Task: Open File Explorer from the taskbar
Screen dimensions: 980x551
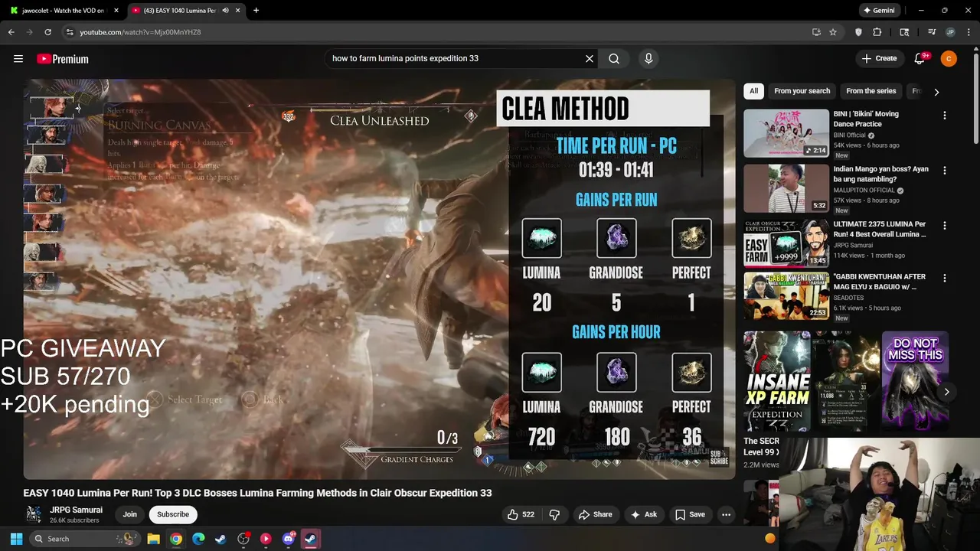Action: [x=153, y=539]
